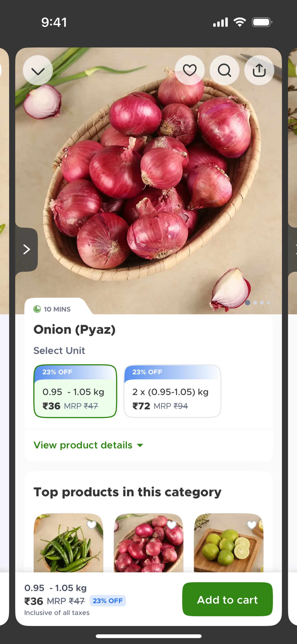This screenshot has width=297, height=644.
Task: Open the left side panel arrow tab
Action: tap(26, 249)
